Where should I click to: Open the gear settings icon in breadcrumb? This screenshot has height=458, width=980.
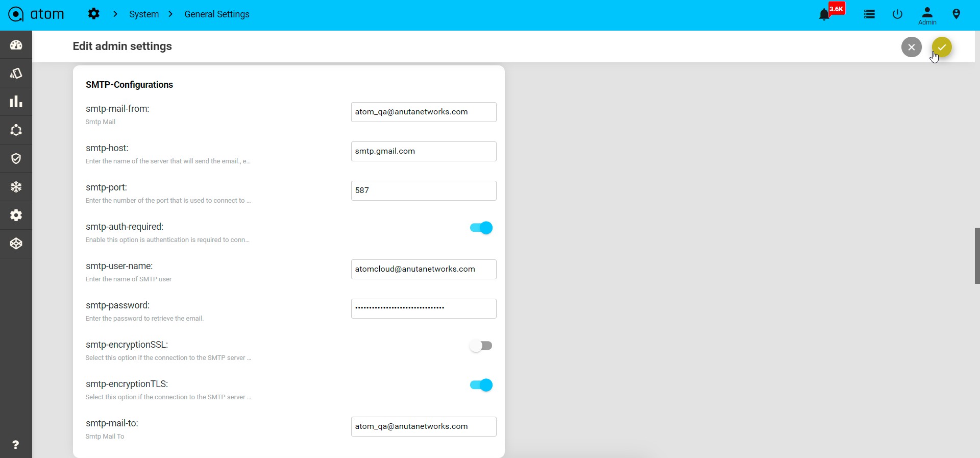pos(93,14)
